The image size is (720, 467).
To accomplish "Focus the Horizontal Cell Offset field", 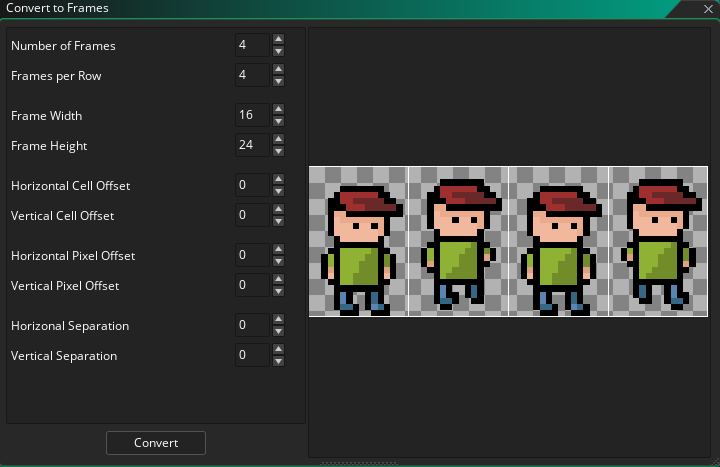I will [x=253, y=185].
